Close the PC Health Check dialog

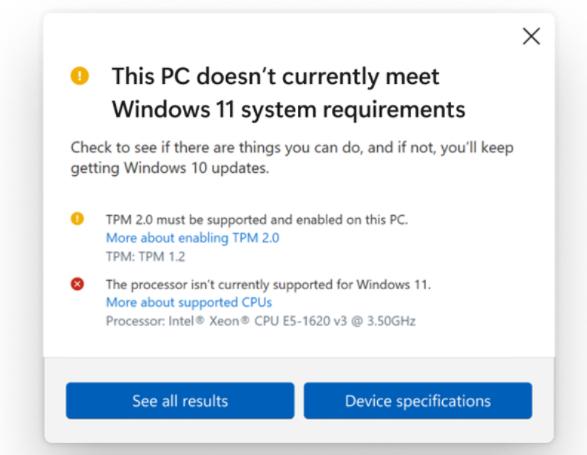click(531, 36)
